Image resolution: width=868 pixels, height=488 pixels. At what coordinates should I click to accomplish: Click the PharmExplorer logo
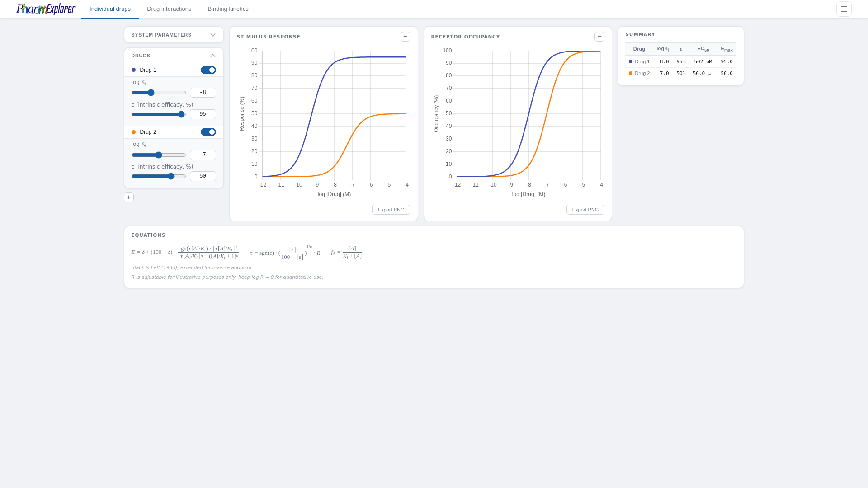click(46, 9)
